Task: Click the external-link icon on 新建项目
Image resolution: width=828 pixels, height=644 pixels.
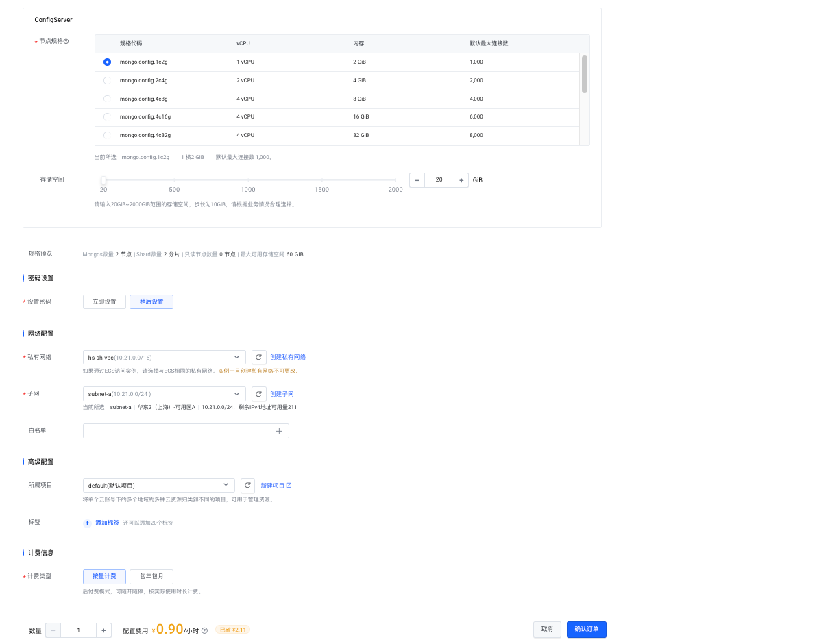Action: pos(287,485)
